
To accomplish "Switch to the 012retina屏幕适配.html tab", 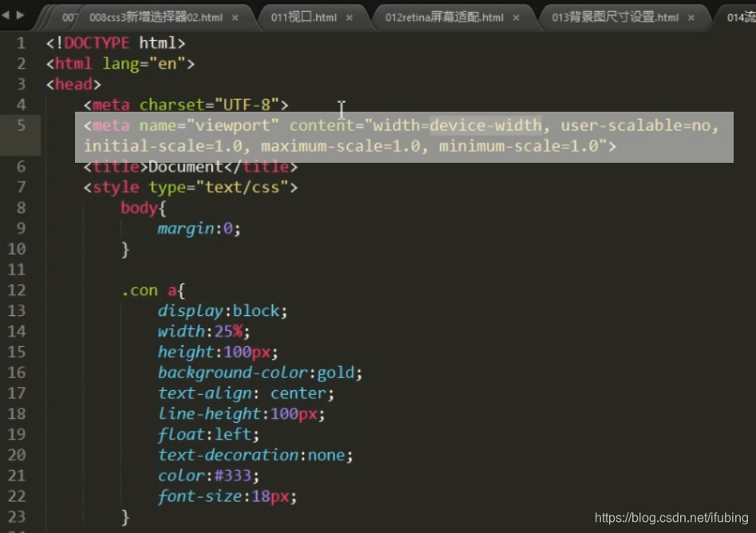I will (x=444, y=18).
